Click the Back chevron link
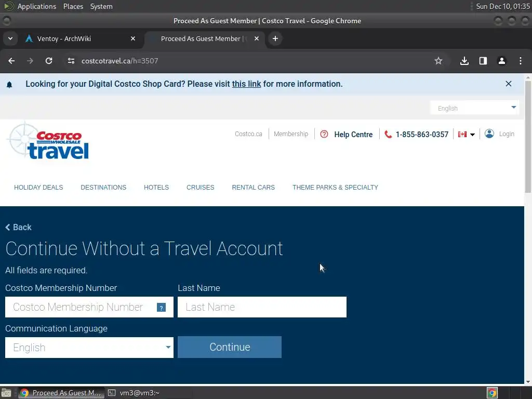The height and width of the screenshot is (399, 532). tap(18, 228)
